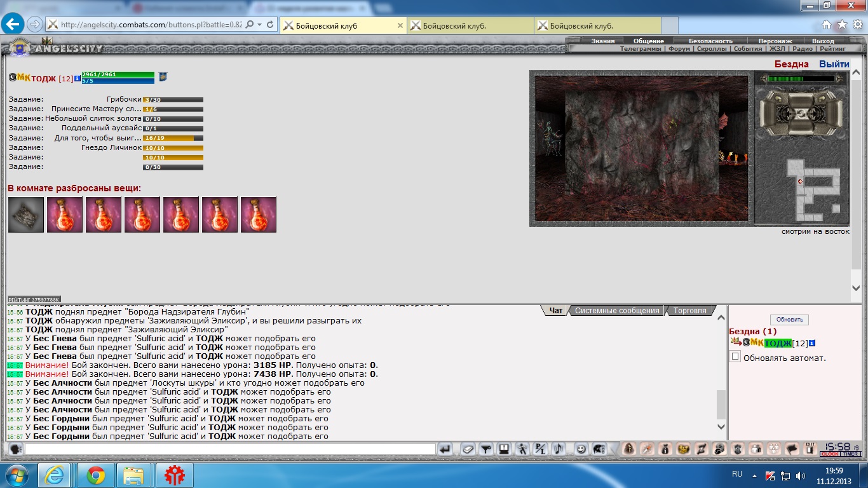The width and height of the screenshot is (868, 488).
Task: Launch Google Chrome from the taskbar
Action: click(96, 475)
